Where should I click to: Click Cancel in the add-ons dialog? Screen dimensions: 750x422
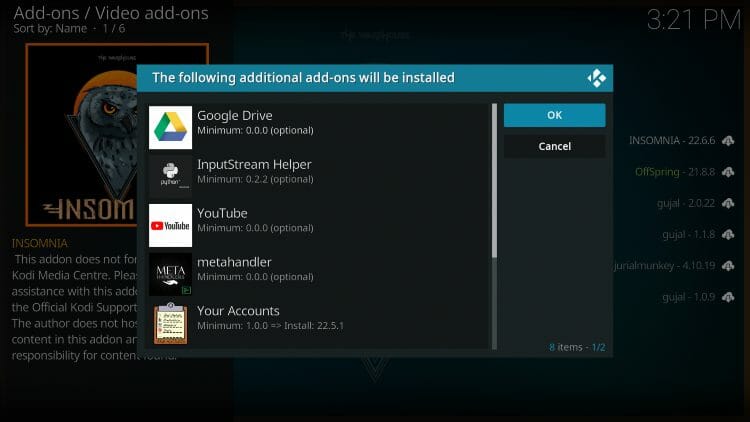[x=554, y=146]
